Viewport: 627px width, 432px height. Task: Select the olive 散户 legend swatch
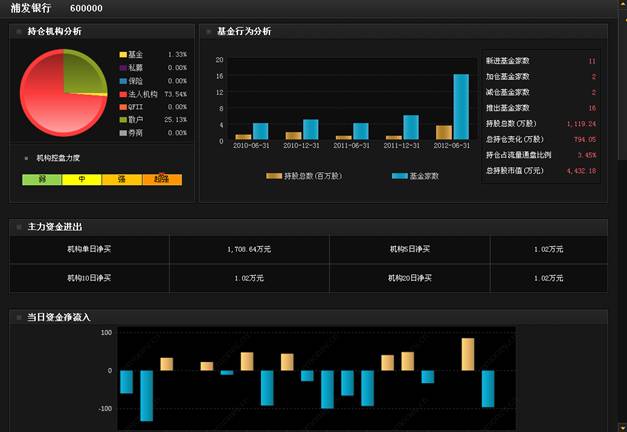tap(123, 120)
